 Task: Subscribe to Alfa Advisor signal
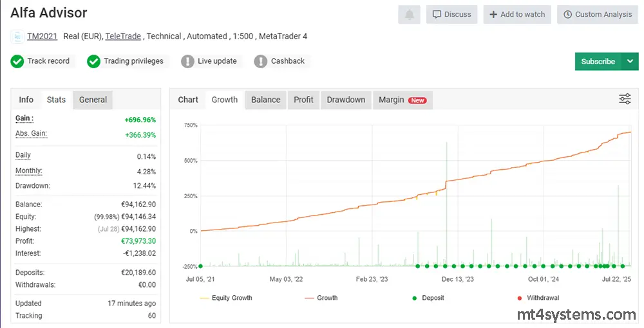pyautogui.click(x=598, y=62)
